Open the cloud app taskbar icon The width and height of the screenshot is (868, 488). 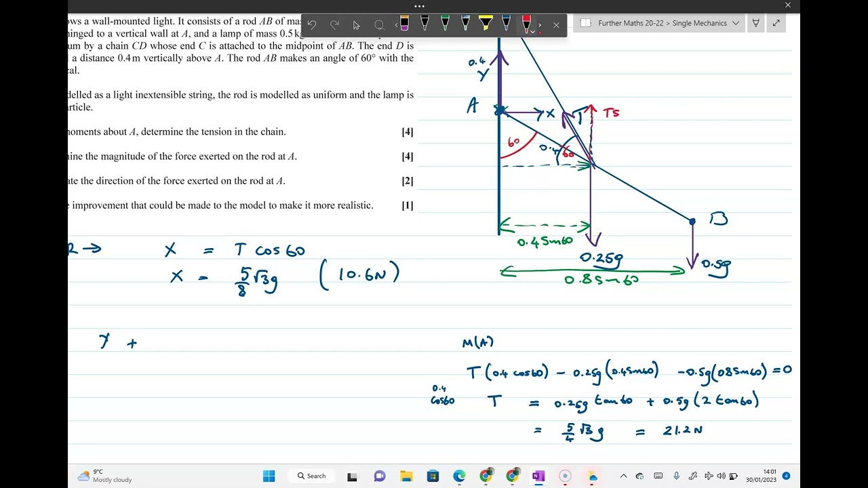(x=592, y=476)
